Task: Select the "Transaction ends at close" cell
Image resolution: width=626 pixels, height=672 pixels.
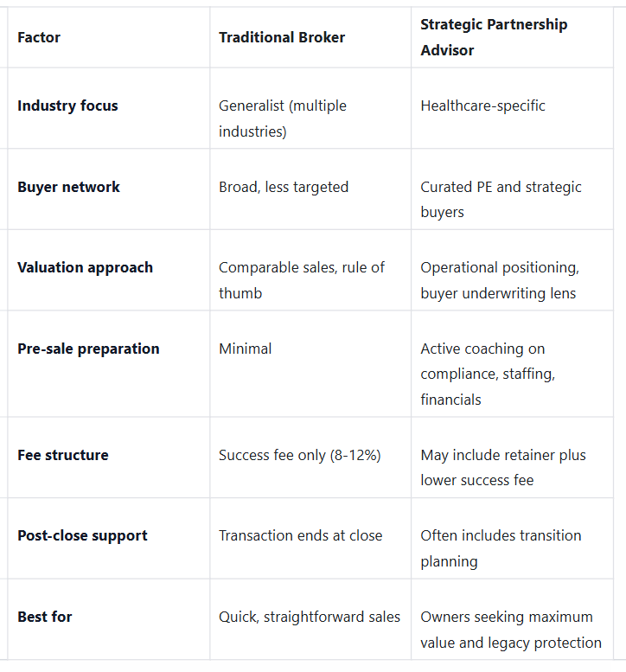Action: coord(300,535)
